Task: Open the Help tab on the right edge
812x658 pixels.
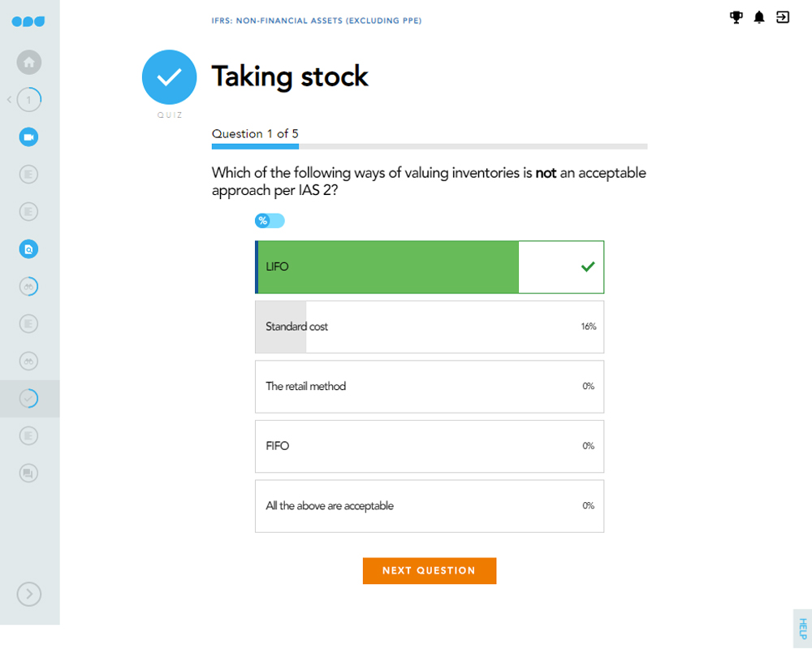Action: click(x=802, y=629)
